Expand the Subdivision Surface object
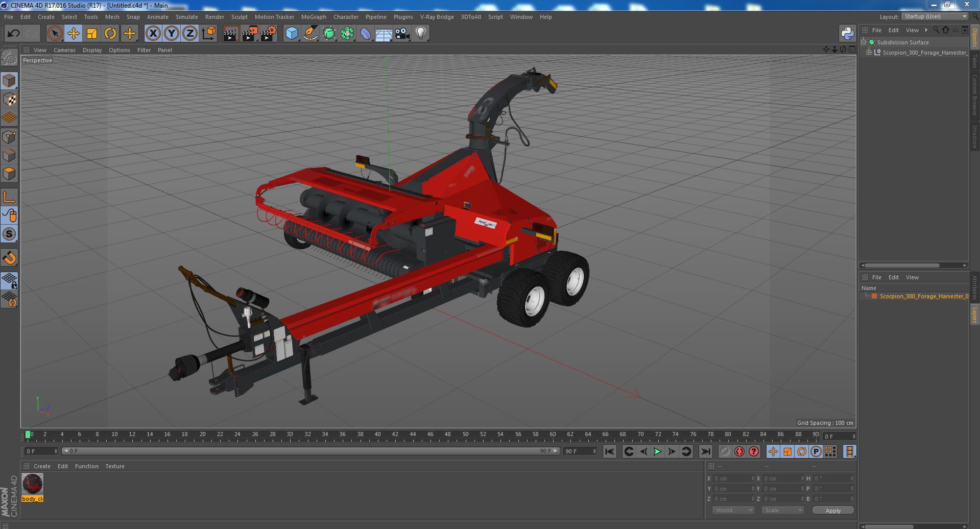 coord(864,42)
